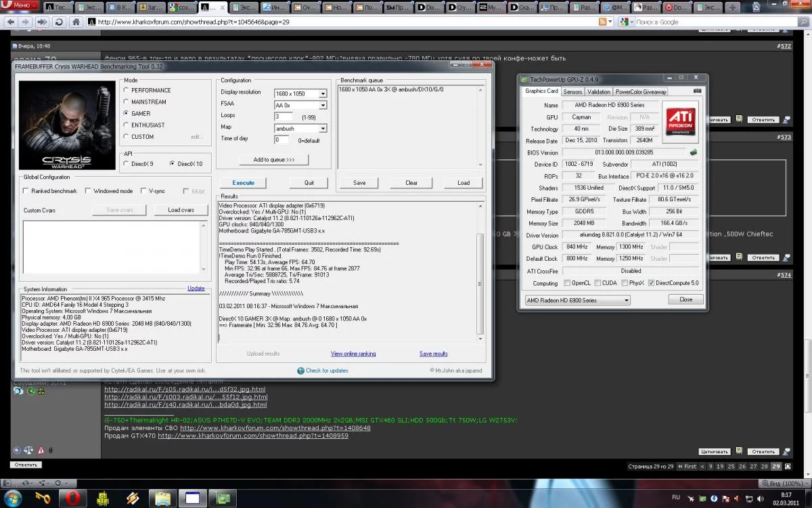This screenshot has width=812, height=508.
Task: Open the PowerColor Giveaway tab
Action: (640, 91)
